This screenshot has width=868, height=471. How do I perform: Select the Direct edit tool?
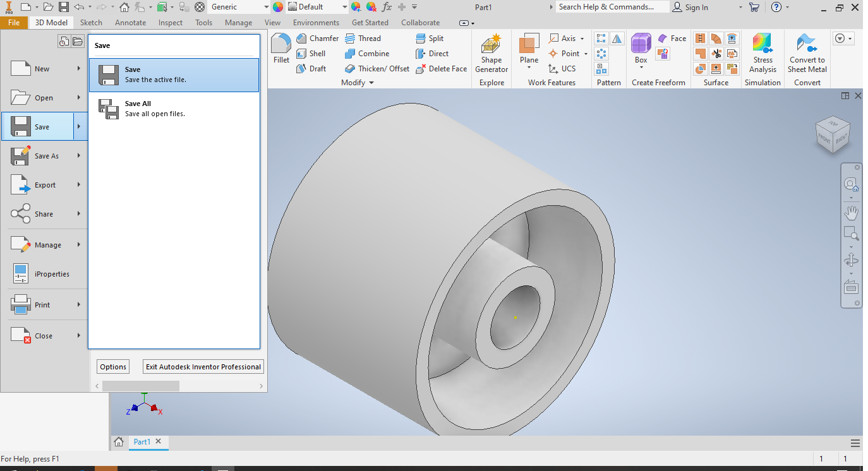(432, 54)
